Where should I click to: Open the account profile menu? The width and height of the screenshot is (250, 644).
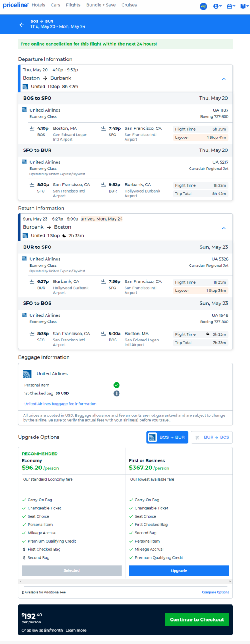tap(217, 6)
